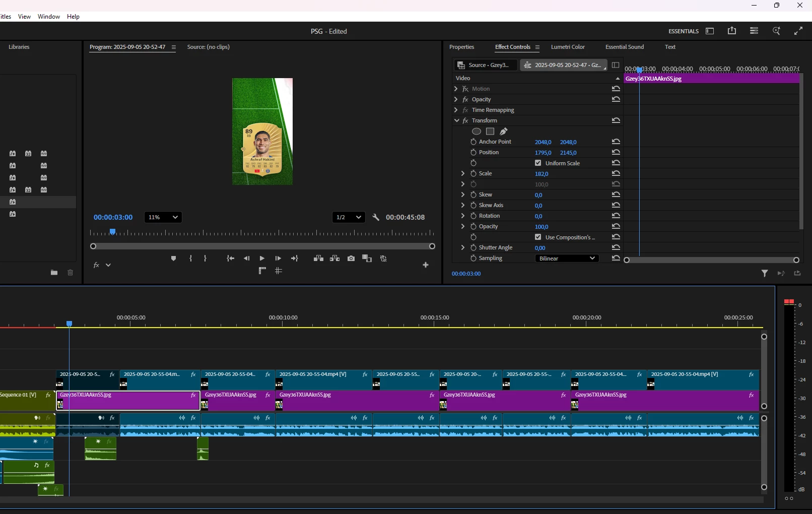
Task: Toggle Effect Controls timeline view icon
Action: 616,65
